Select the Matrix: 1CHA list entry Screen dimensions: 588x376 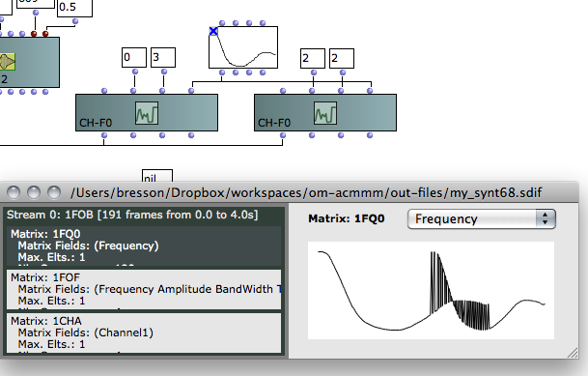tap(144, 333)
